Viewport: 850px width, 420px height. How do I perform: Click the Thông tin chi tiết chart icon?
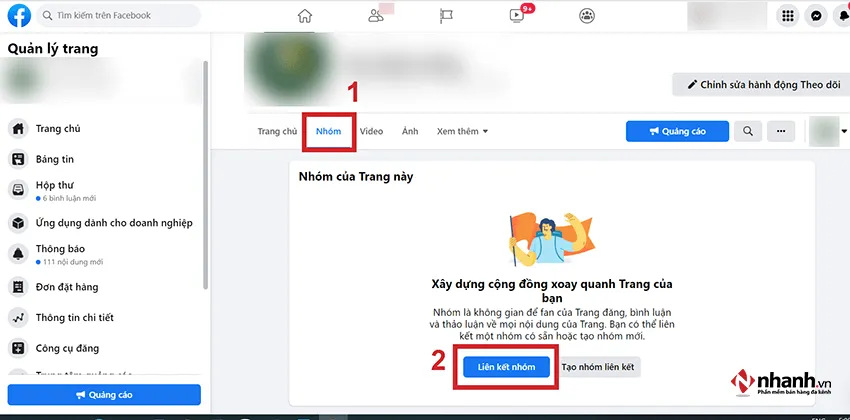(x=18, y=318)
